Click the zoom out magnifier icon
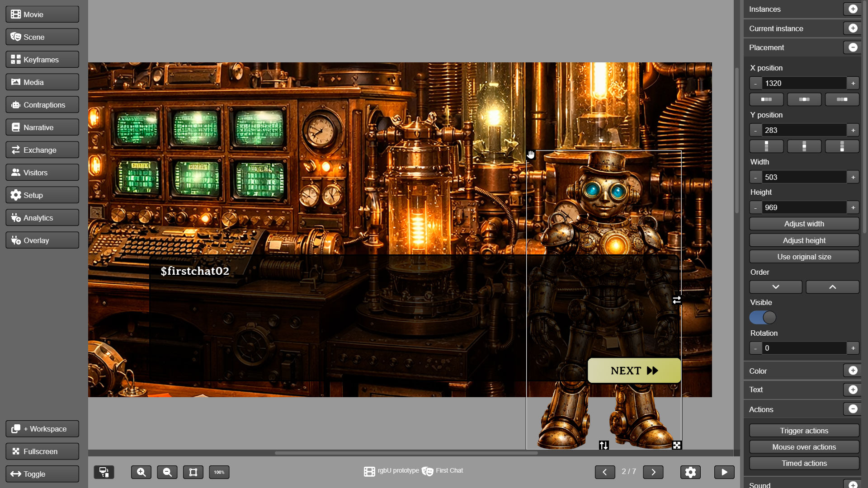This screenshot has width=868, height=488. tap(167, 472)
